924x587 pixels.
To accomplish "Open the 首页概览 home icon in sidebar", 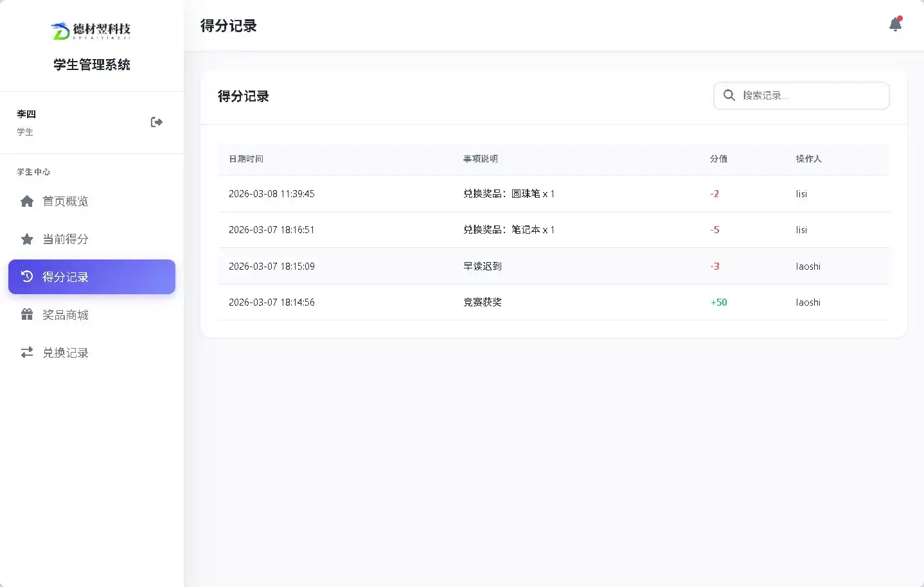I will tap(26, 201).
